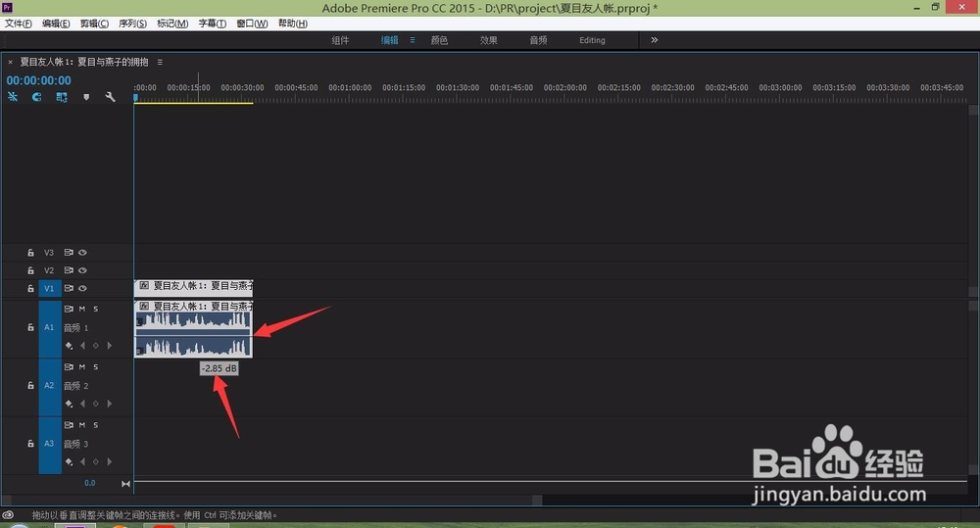The height and width of the screenshot is (528, 980).
Task: Close the sequence tab with the x
Action: pyautogui.click(x=10, y=62)
